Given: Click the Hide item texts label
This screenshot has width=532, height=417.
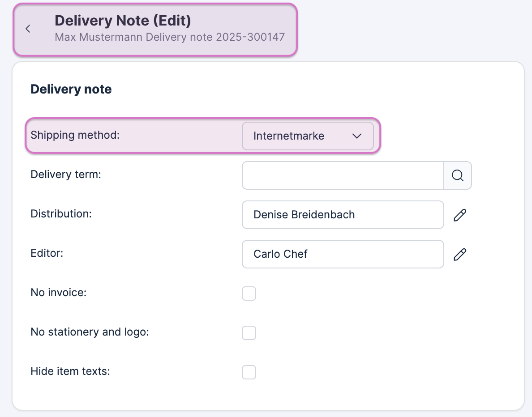Looking at the screenshot, I should (x=70, y=371).
